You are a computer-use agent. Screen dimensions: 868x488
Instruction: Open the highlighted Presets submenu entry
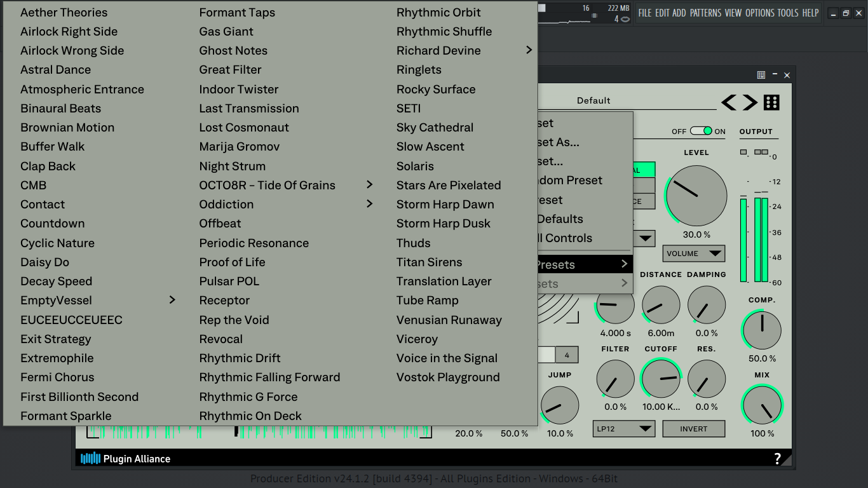pos(585,264)
